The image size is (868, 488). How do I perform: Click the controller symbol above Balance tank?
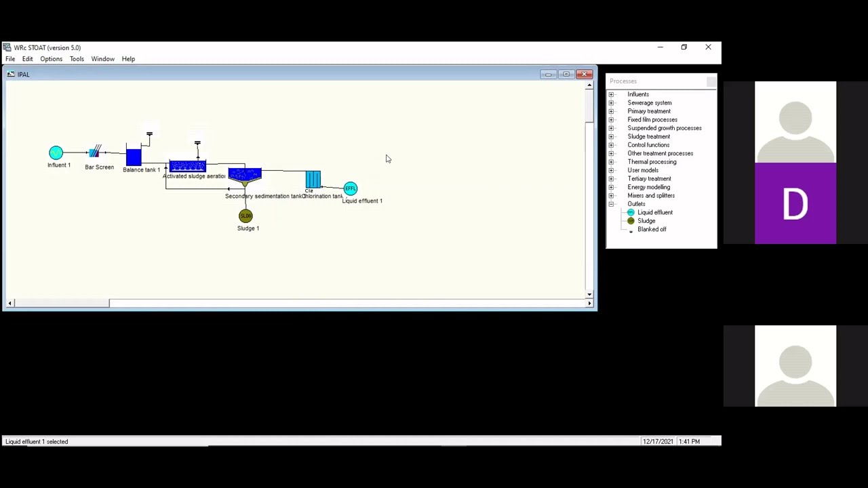click(x=149, y=134)
